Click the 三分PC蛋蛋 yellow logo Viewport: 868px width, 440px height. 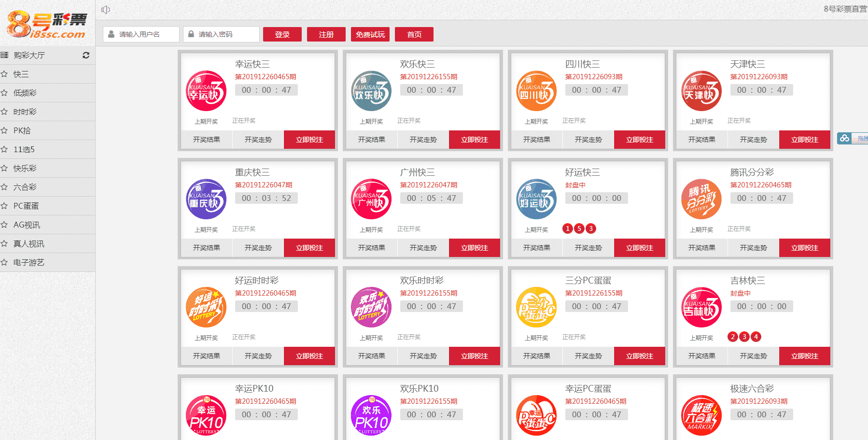coord(536,308)
